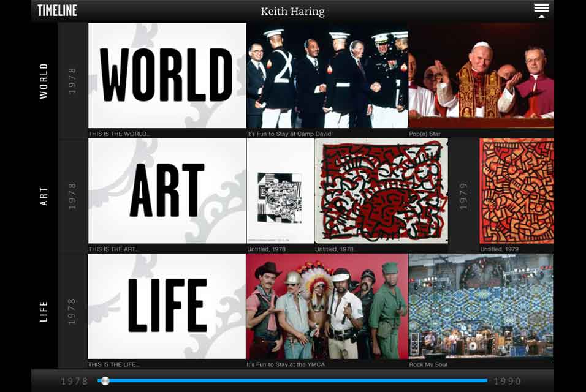Open the YMCA band photo thumbnail
This screenshot has width=586, height=392.
[x=327, y=306]
